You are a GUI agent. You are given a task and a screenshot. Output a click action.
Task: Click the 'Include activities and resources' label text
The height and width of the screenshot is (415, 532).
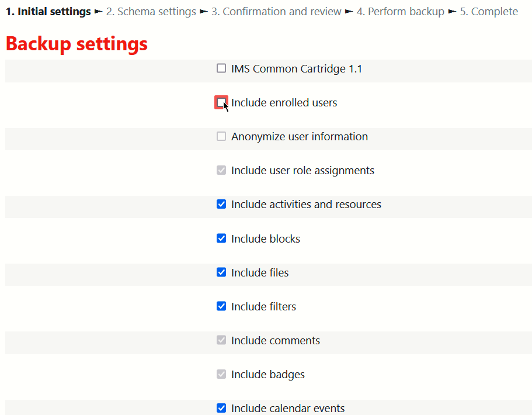coord(306,205)
